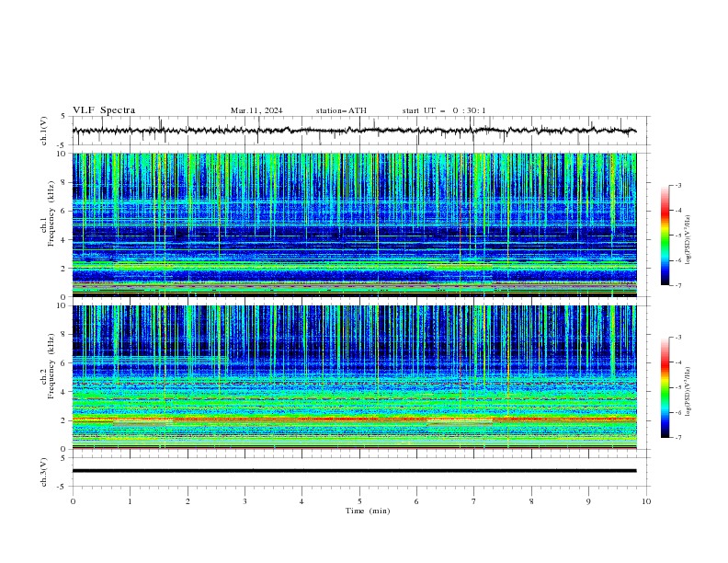Click inside the ch.2 spectrogram panel

tap(354, 377)
